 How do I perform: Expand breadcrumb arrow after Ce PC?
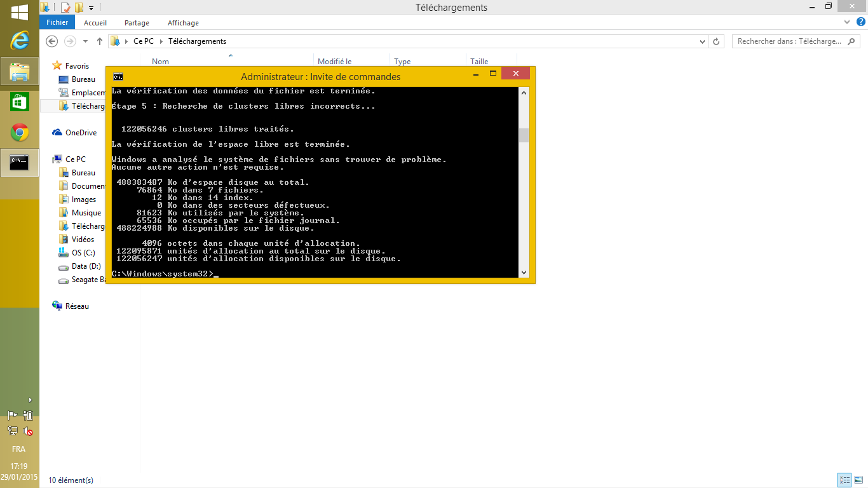pyautogui.click(x=161, y=41)
